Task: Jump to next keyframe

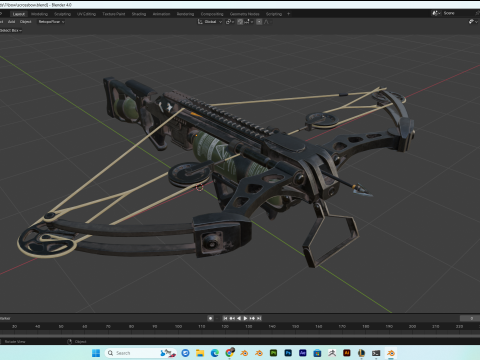Action: tap(252, 318)
